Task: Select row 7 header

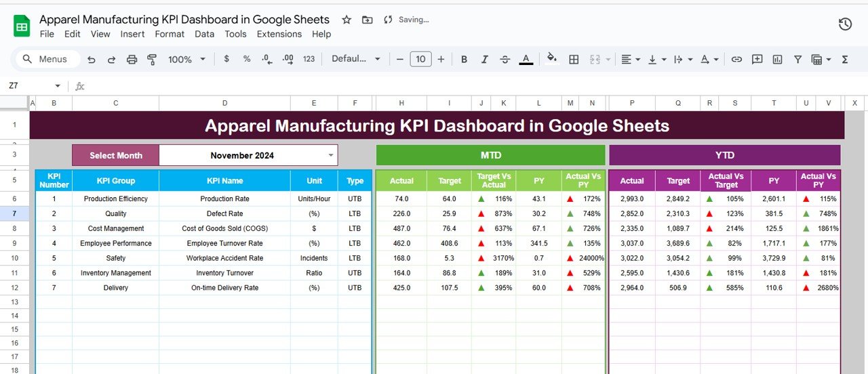Action: click(15, 213)
